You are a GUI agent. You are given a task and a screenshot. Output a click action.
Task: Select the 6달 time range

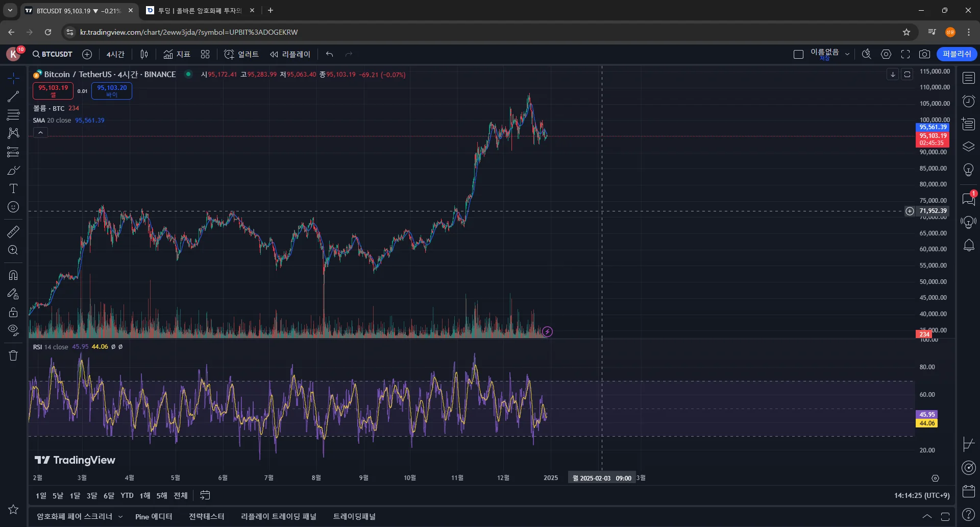(x=109, y=496)
